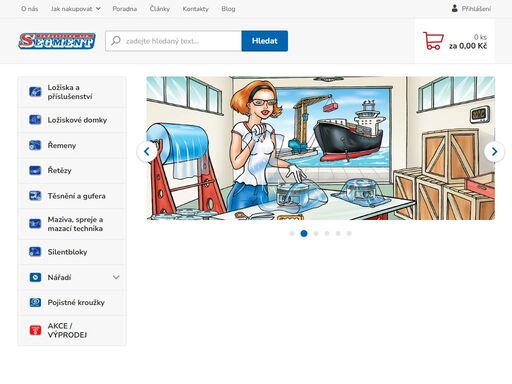Open the Řemeny category
Screen dimensions: 512x384
72,145
